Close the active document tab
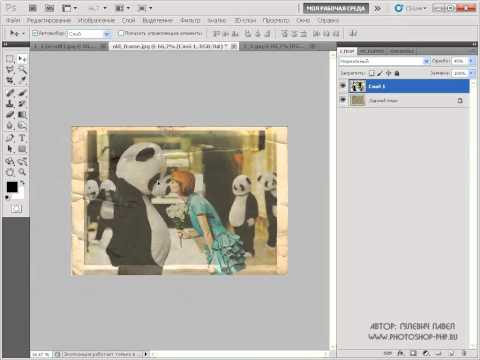Image resolution: width=480 pixels, height=360 pixels. click(x=234, y=46)
